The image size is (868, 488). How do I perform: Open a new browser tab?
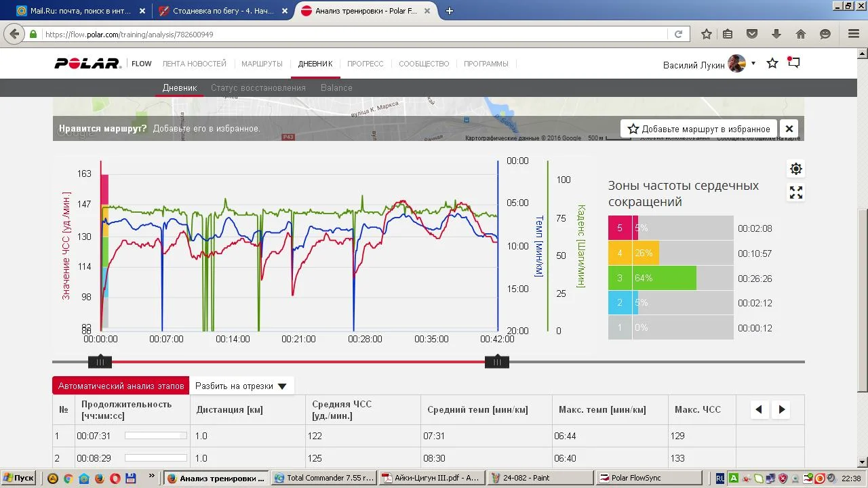pyautogui.click(x=449, y=11)
